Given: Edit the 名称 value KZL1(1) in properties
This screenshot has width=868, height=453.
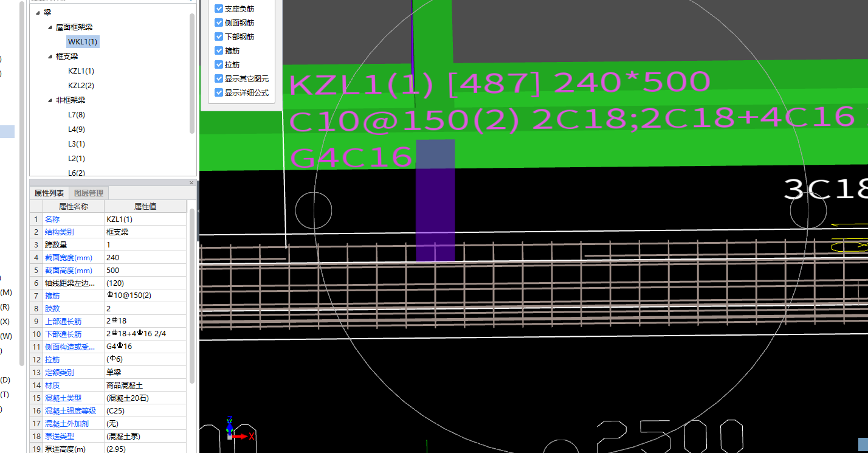Looking at the screenshot, I should [145, 220].
